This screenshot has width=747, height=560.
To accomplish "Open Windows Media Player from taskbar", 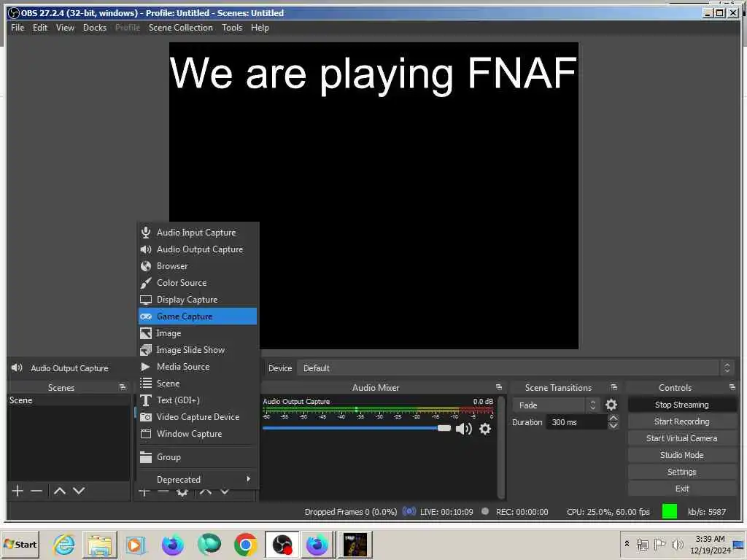I will click(135, 545).
